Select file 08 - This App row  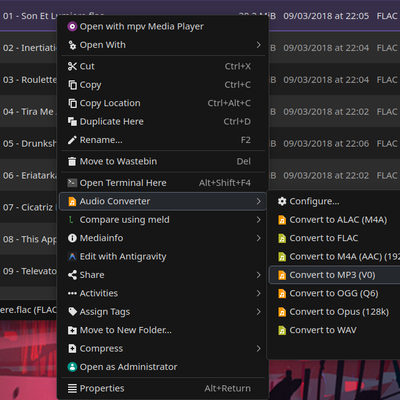click(x=29, y=239)
